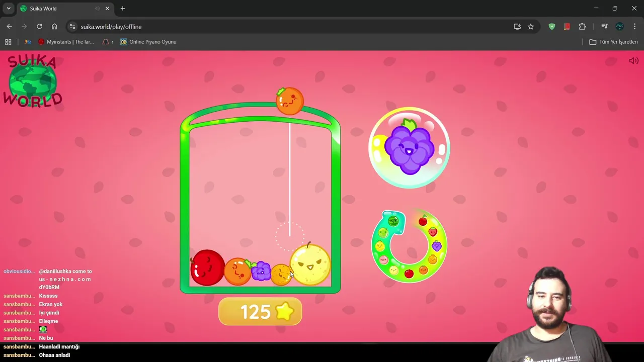This screenshot has height=362, width=644.
Task: Click the purple grape inside the jar
Action: click(261, 271)
